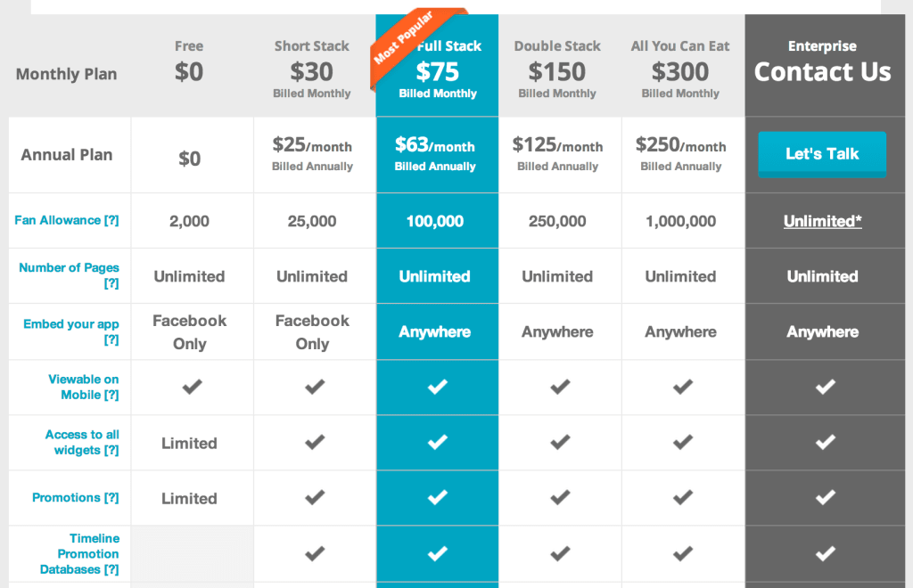Click Viewable on Mobile checkmark for Free
This screenshot has width=913, height=588.
192,387
